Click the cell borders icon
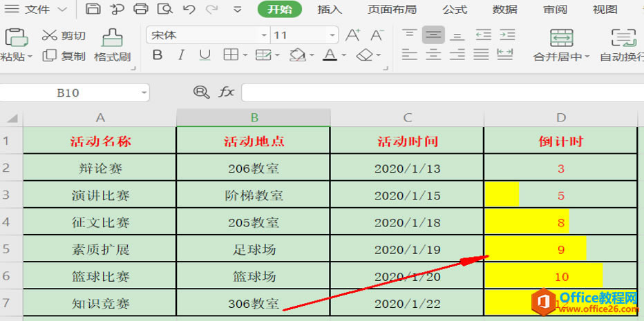Image resolution: width=644 pixels, height=321 pixels. [231, 55]
